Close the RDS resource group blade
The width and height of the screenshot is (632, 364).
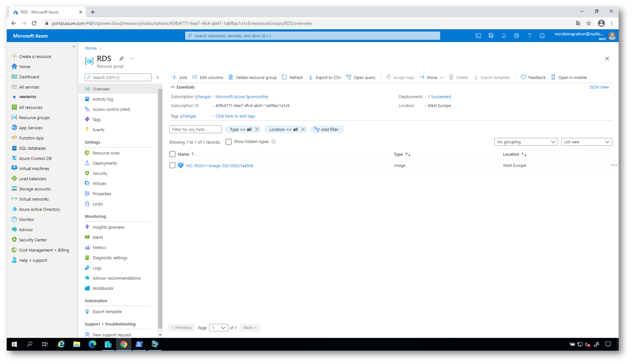click(607, 59)
